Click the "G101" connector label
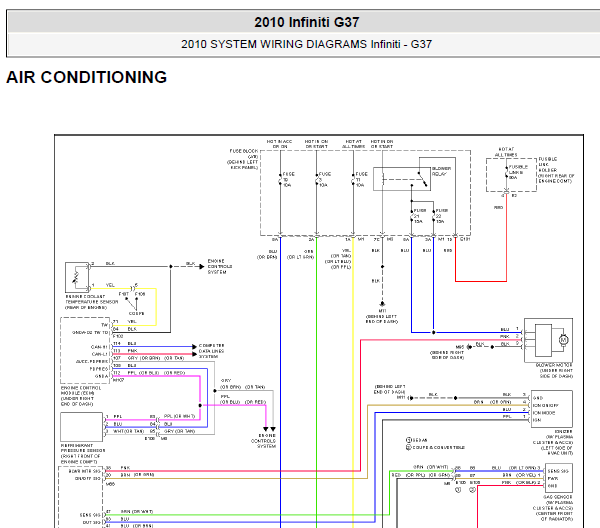Screen dimensions: 600x528 coord(465,239)
